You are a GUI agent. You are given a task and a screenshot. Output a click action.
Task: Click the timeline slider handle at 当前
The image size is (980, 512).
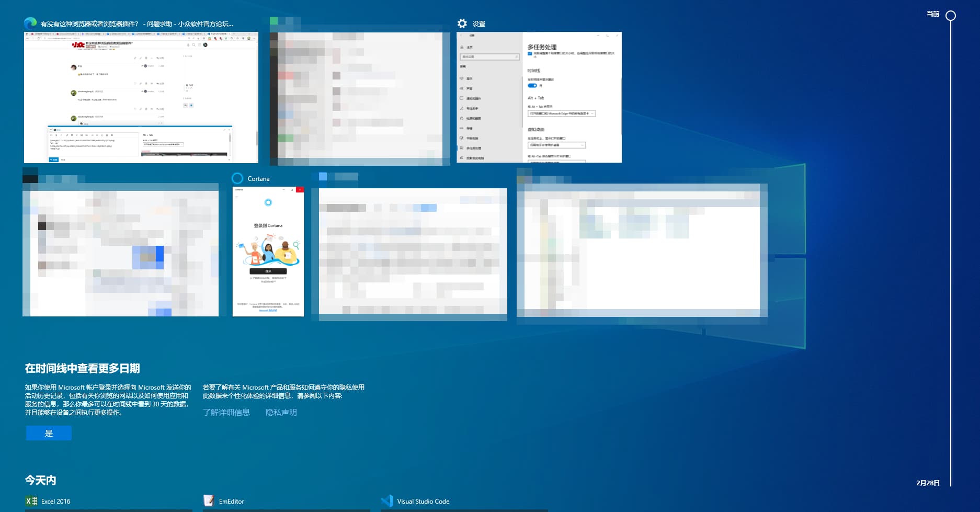[x=951, y=16]
